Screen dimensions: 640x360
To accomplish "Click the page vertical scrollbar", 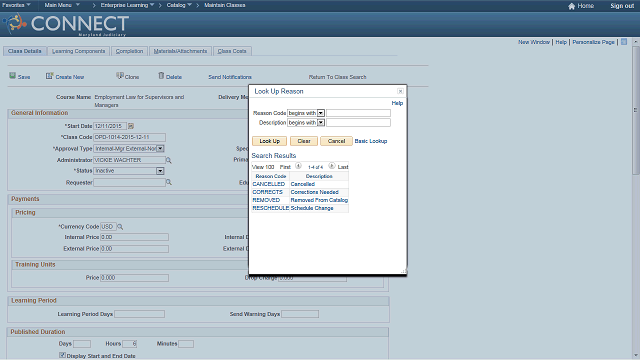I will pyautogui.click(x=636, y=110).
